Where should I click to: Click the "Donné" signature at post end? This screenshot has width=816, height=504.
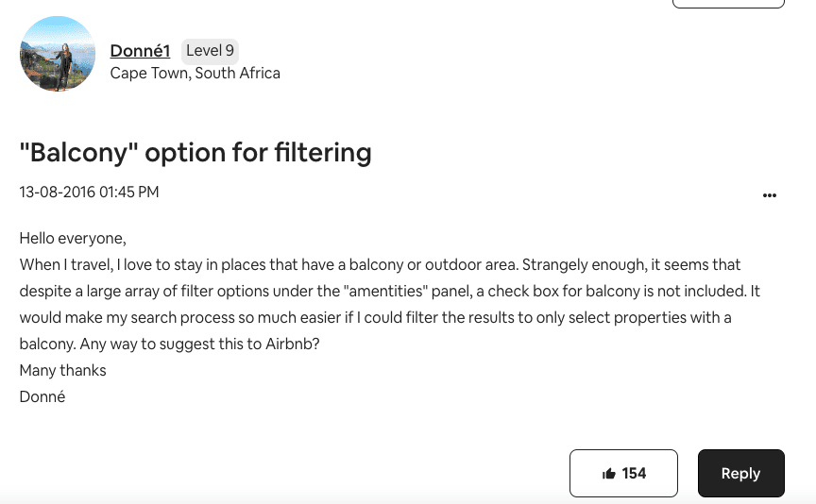tap(42, 396)
